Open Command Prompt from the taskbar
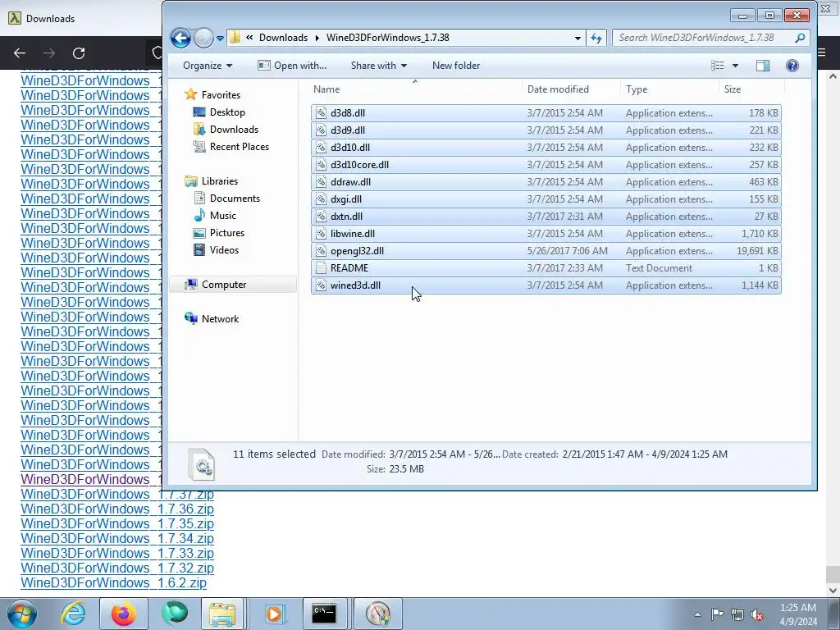 pos(324,614)
